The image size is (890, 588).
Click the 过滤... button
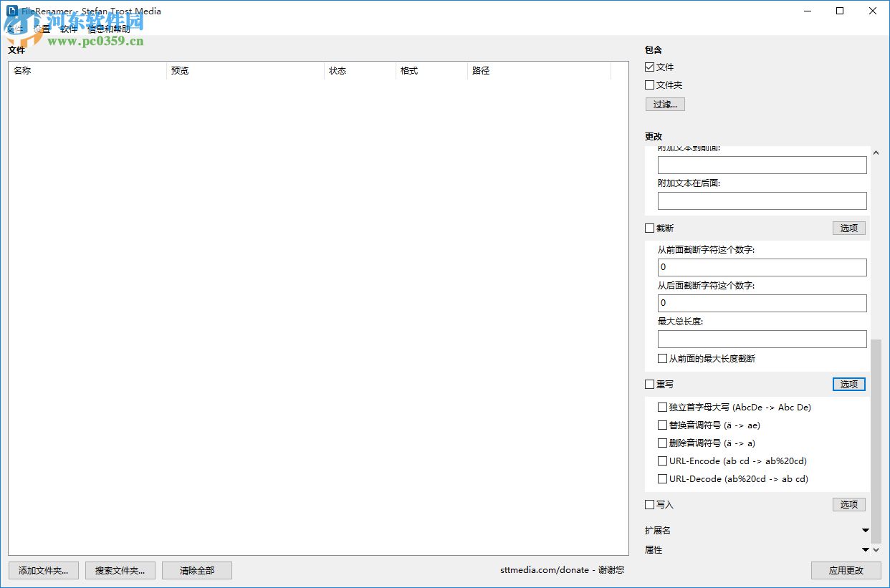(x=665, y=104)
